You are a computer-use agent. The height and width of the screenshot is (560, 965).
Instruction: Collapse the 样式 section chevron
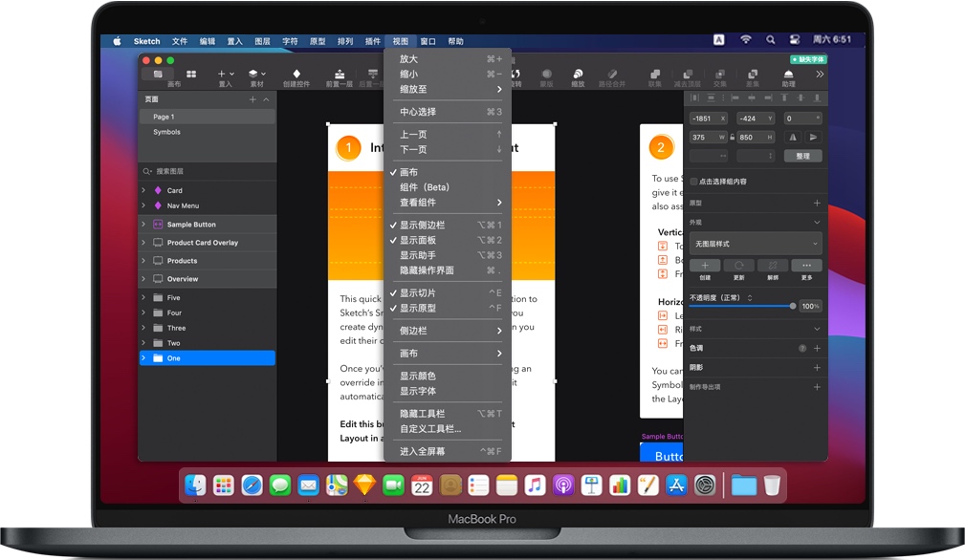click(817, 329)
